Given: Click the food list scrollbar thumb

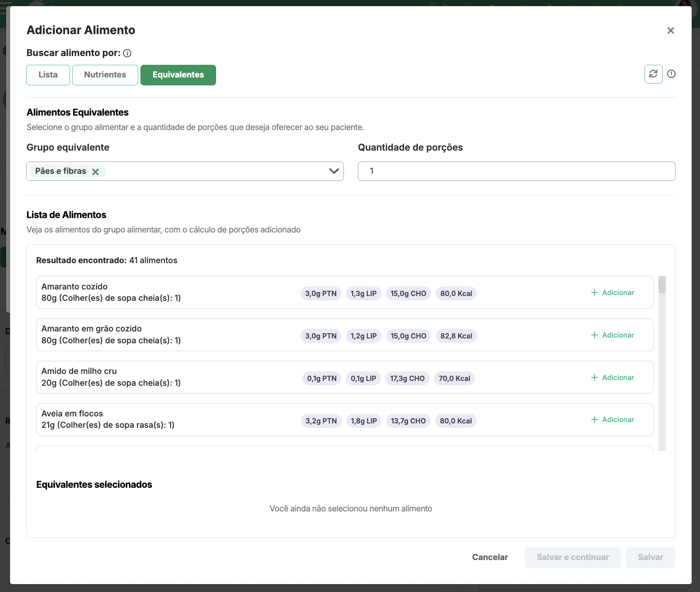Looking at the screenshot, I should 662,285.
